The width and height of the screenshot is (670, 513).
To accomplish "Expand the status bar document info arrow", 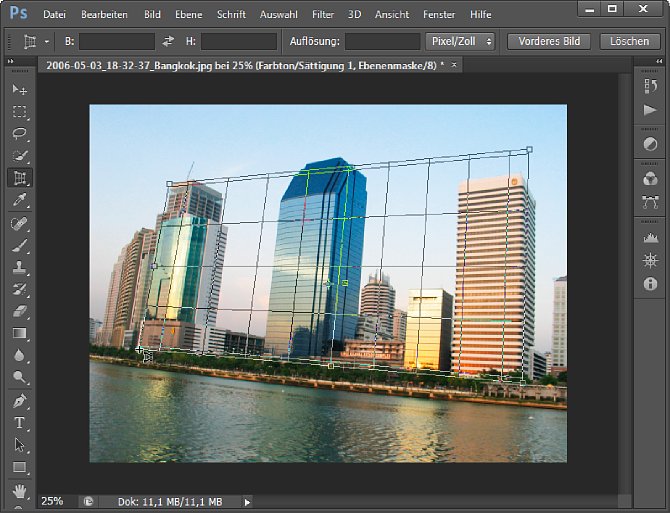I will (x=248, y=501).
